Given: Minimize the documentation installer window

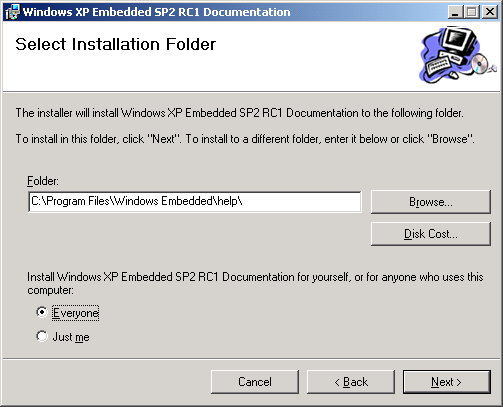Looking at the screenshot, I should point(455,12).
